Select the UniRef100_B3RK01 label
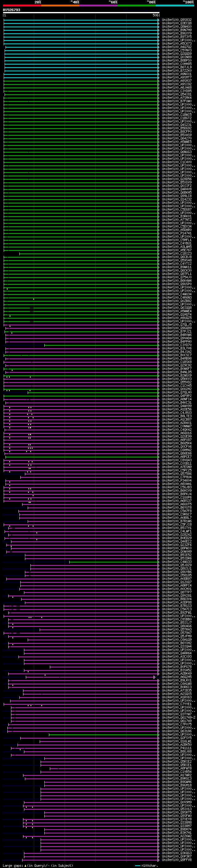Screen dimensions: 197x868 coord(177,216)
